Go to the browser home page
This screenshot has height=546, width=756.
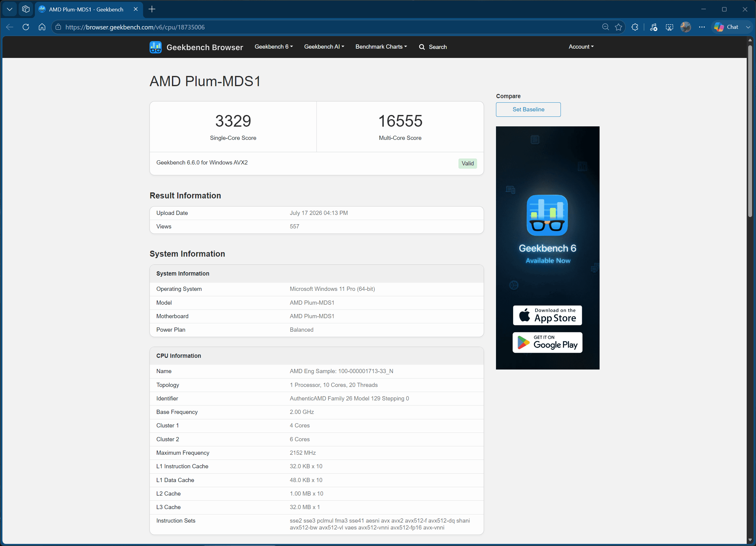[42, 27]
